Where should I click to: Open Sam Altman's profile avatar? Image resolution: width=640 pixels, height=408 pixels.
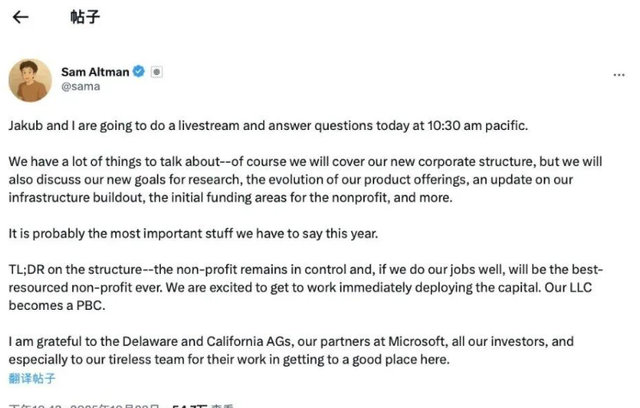(30, 80)
